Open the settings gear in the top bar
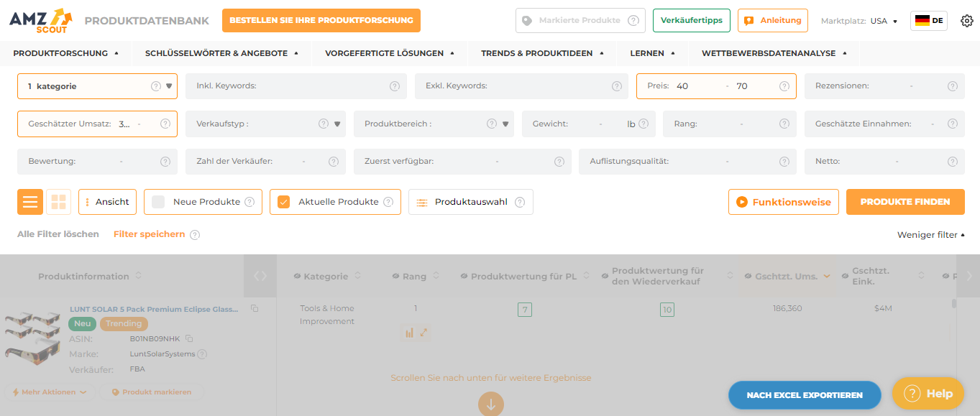 (966, 21)
